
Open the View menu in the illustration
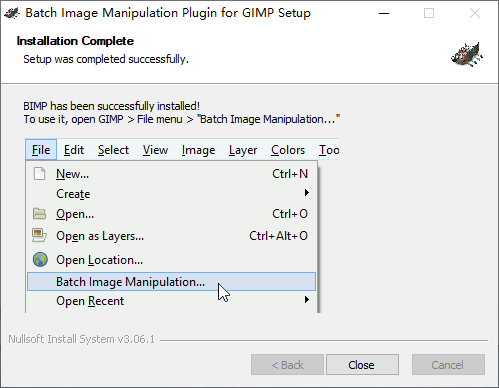(155, 150)
